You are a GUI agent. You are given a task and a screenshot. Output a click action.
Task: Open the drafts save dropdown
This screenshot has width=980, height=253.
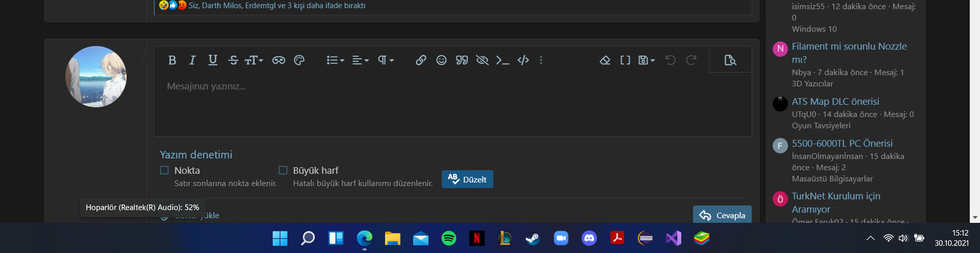point(647,60)
